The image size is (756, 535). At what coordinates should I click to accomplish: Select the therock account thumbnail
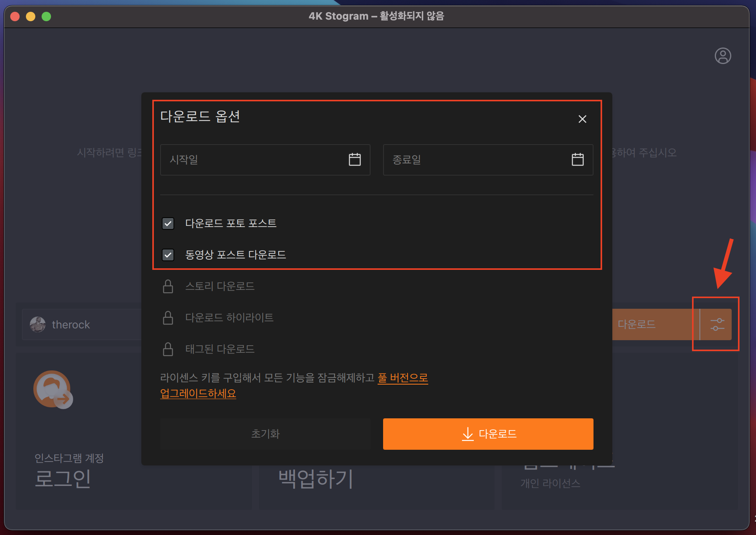[x=38, y=324]
